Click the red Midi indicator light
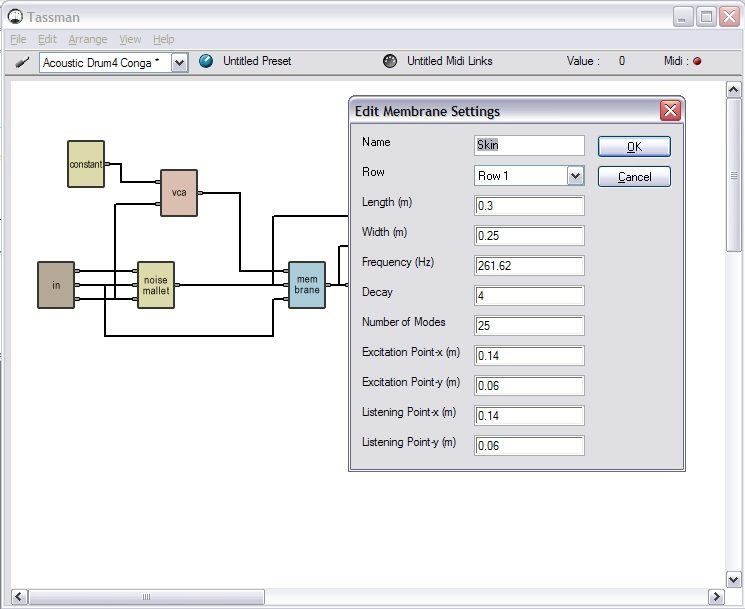 (697, 61)
